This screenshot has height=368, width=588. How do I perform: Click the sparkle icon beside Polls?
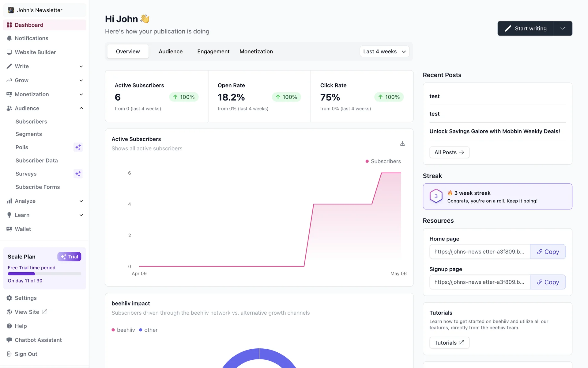click(x=78, y=147)
